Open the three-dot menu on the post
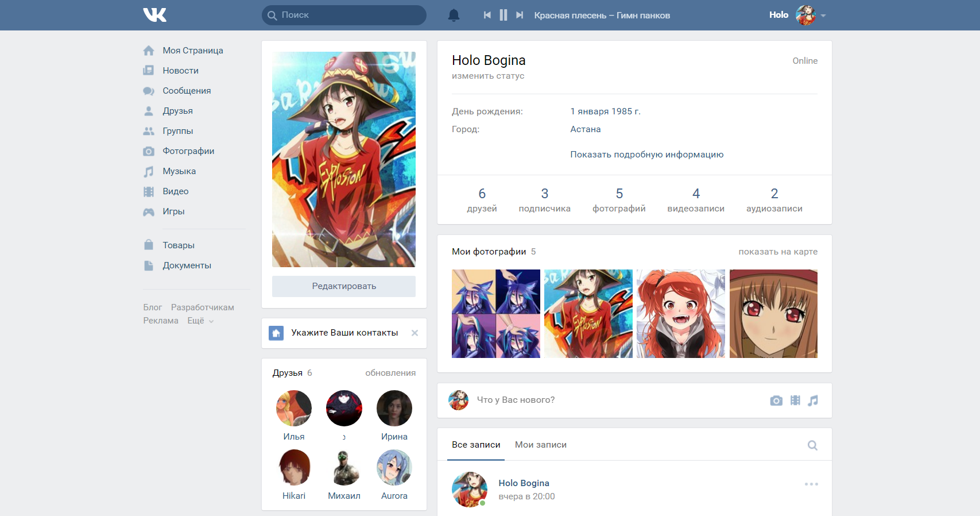The image size is (980, 516). [x=811, y=484]
